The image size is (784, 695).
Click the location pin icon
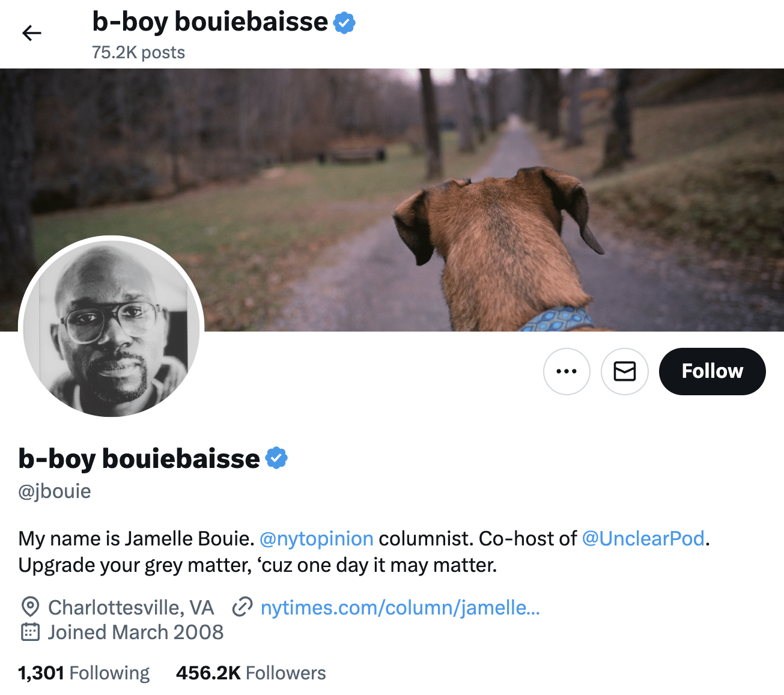29,607
